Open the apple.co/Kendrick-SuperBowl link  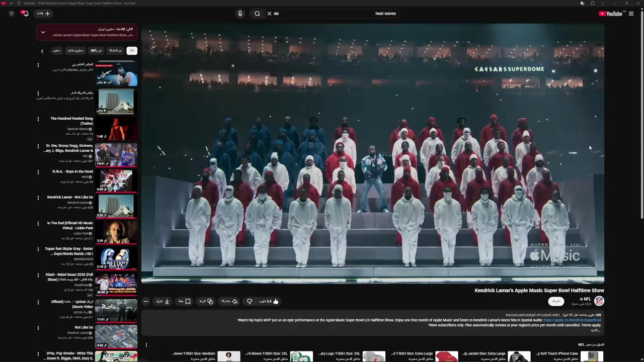tap(572, 320)
